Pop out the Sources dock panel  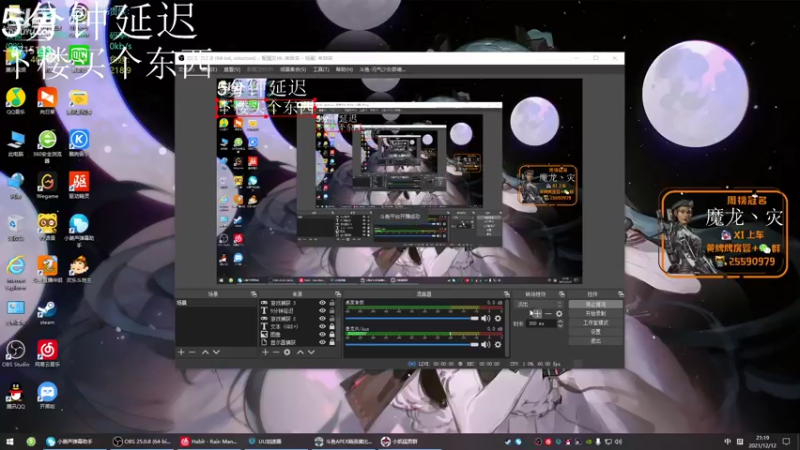click(338, 294)
